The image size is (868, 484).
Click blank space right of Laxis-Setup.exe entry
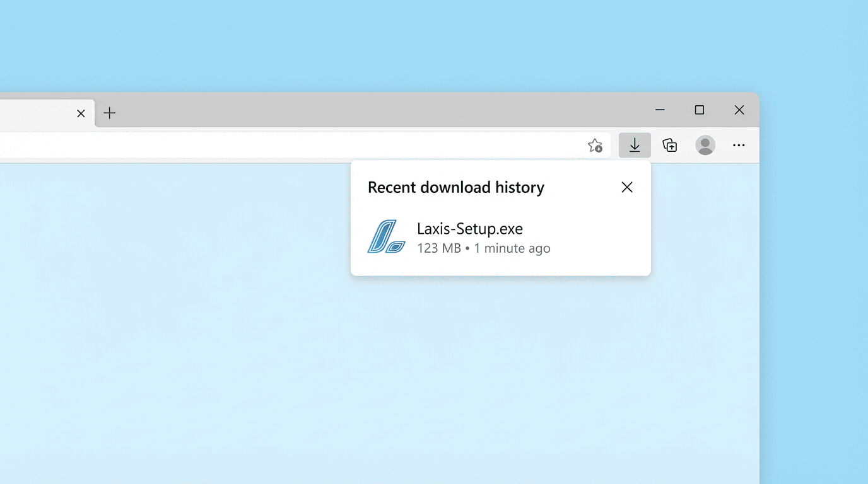(x=599, y=238)
